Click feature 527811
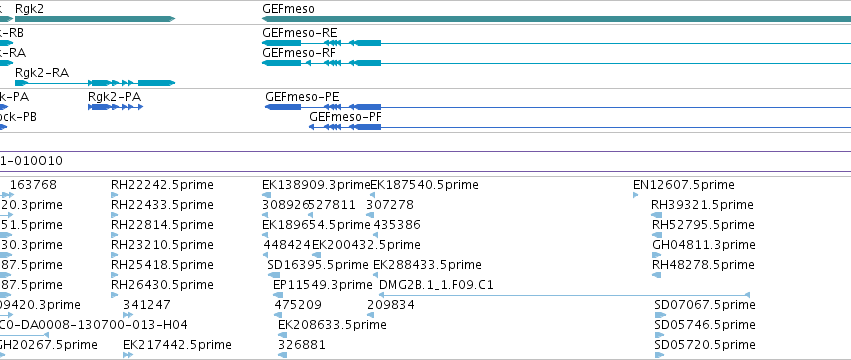The height and width of the screenshot is (360, 851). 332,205
